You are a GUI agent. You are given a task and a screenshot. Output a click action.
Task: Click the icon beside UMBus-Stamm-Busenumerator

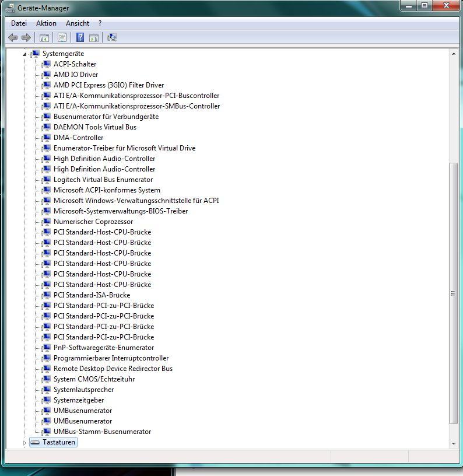[46, 432]
